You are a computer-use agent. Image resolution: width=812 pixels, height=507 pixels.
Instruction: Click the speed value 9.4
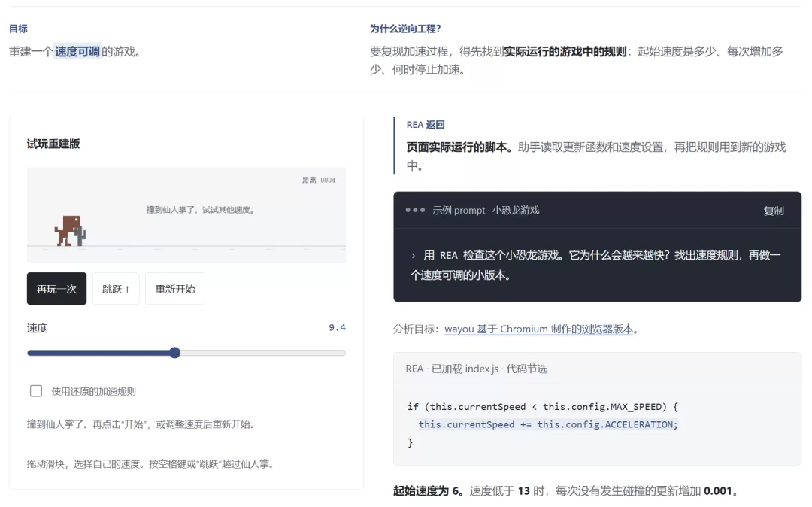[337, 327]
